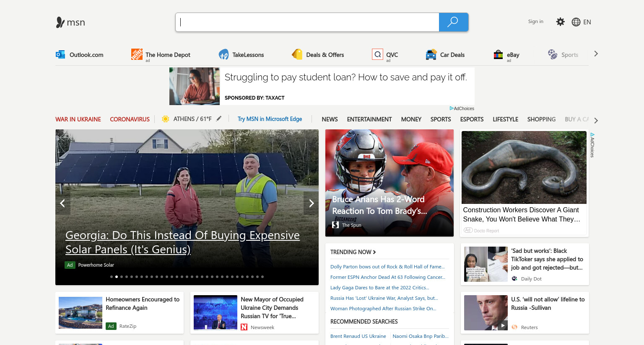The width and height of the screenshot is (644, 345).
Task: Open the settings gear icon
Action: (560, 22)
